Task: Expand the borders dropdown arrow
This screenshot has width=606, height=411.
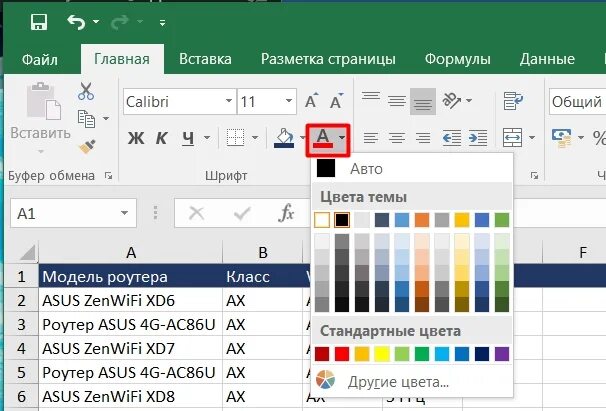Action: 255,137
